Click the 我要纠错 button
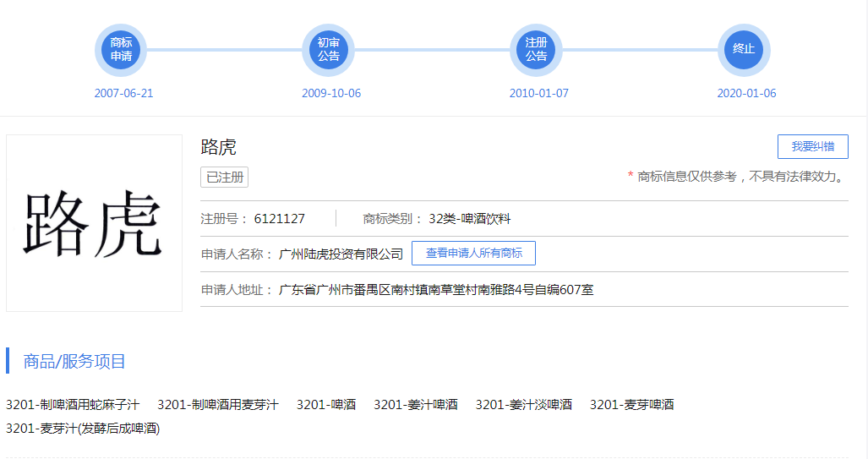This screenshot has width=868, height=459. click(x=813, y=147)
